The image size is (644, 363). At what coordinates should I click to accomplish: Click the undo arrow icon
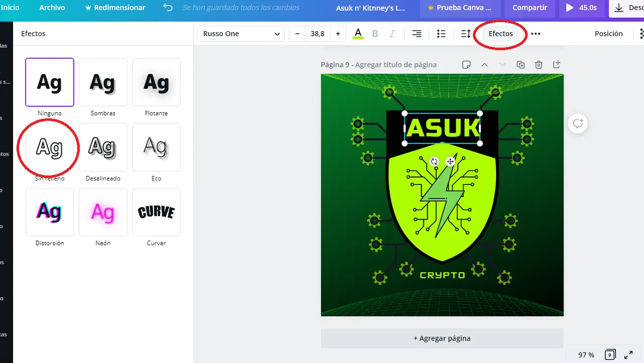(168, 8)
